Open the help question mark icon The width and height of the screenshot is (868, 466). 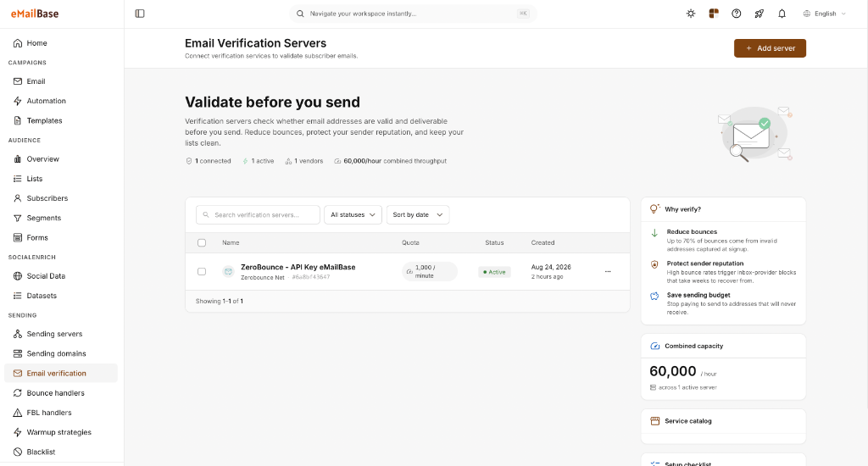click(x=737, y=14)
